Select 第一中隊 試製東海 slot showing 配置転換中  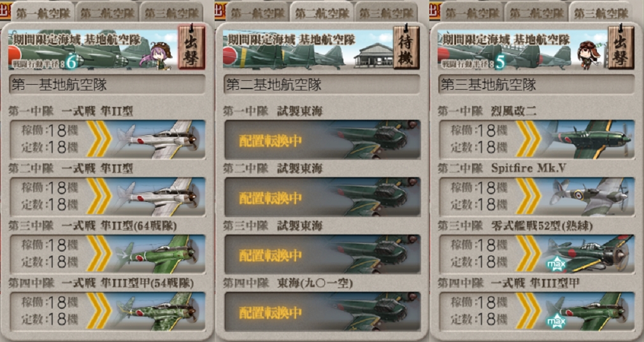click(x=322, y=139)
